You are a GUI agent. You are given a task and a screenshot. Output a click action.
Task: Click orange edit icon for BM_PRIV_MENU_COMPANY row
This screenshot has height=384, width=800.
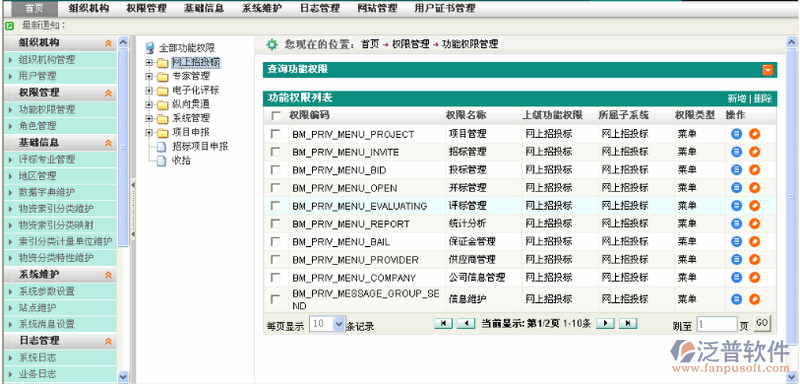coord(754,277)
